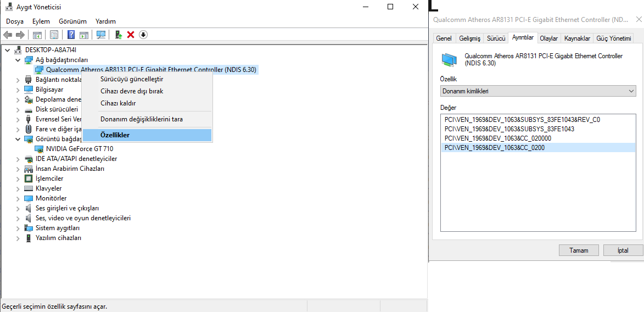Image resolution: width=644 pixels, height=312 pixels.
Task: Open the Yardım menu
Action: 105,21
